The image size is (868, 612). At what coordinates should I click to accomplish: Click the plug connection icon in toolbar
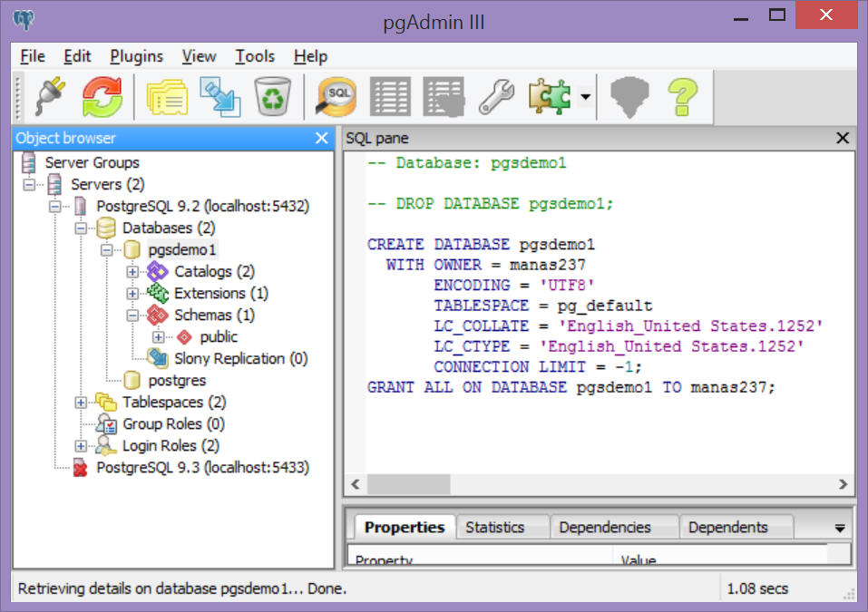tap(51, 95)
